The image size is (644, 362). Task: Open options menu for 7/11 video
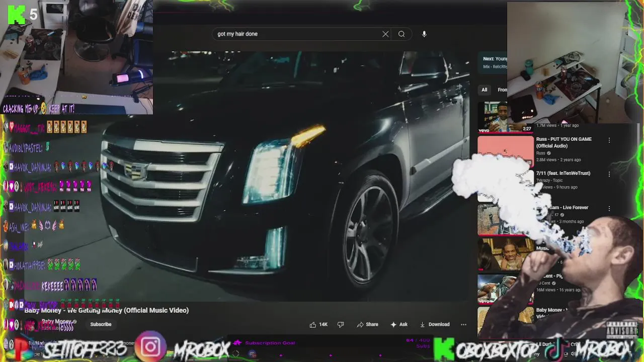(x=609, y=174)
